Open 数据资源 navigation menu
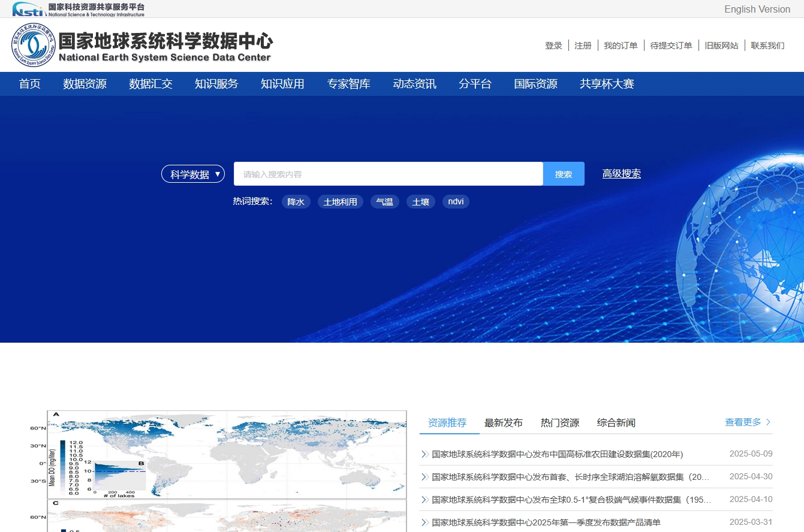The image size is (804, 532). pos(85,84)
